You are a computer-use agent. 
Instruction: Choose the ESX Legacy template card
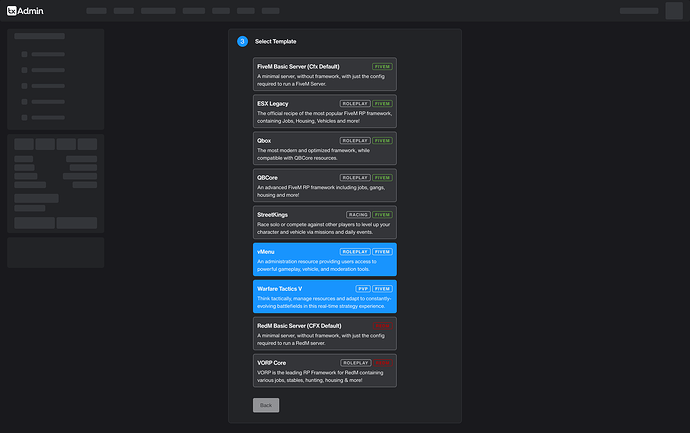tap(325, 111)
